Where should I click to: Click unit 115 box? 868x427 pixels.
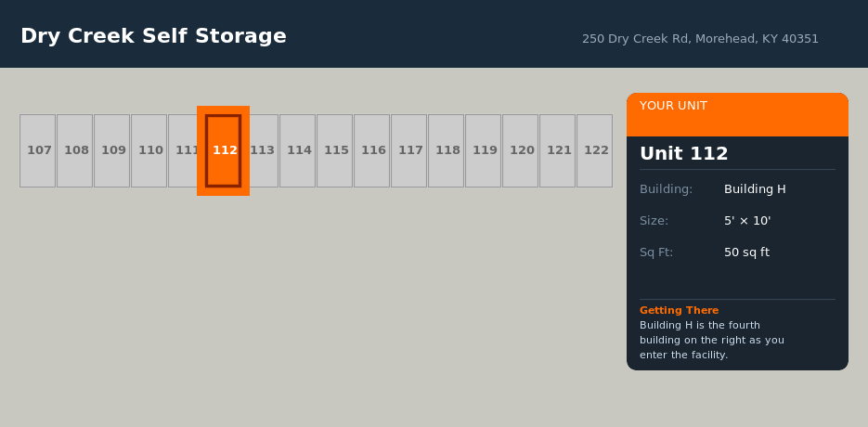pos(334,150)
